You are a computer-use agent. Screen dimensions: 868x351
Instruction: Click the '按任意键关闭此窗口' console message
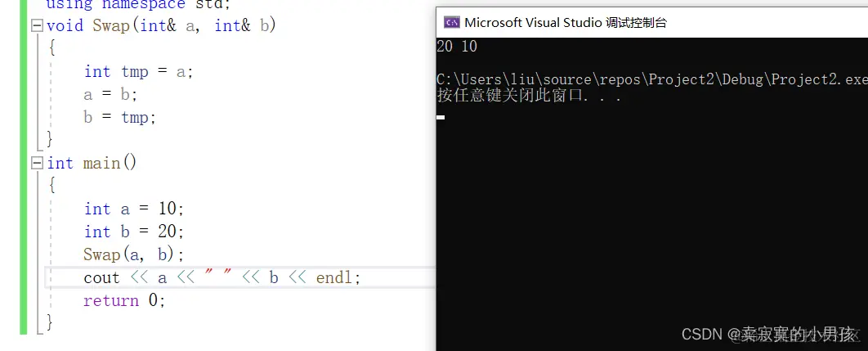529,96
